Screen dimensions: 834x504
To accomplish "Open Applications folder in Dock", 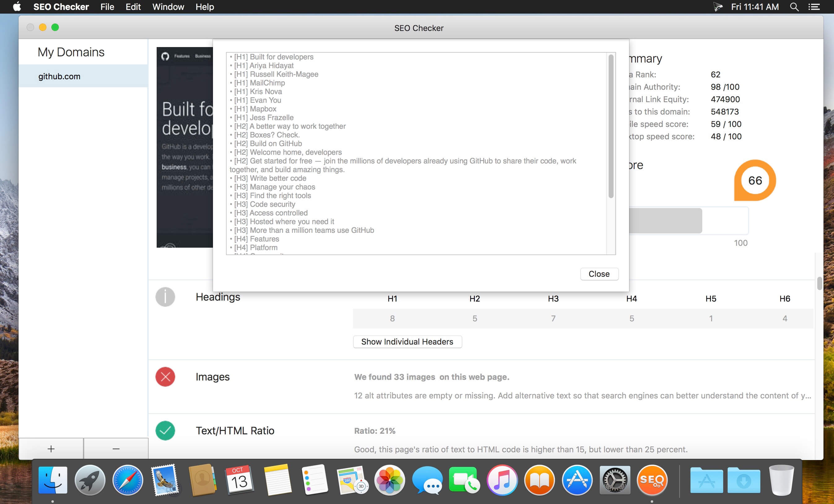I will [706, 480].
